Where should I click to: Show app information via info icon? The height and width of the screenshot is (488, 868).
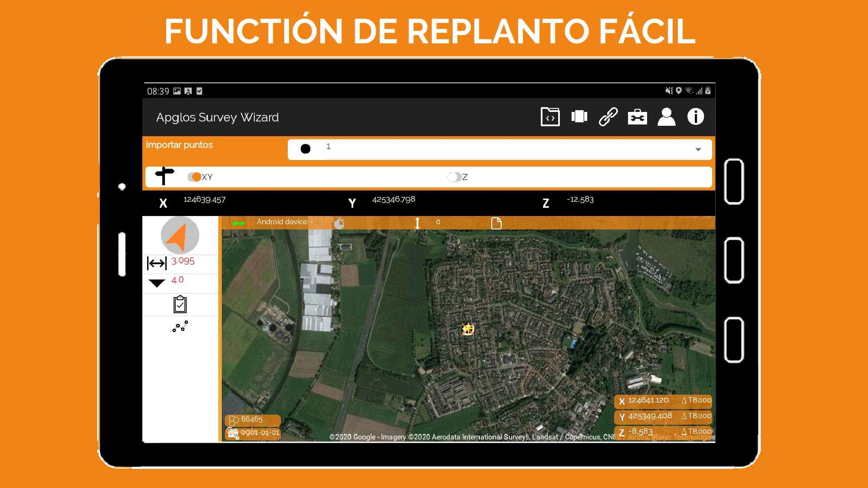(x=696, y=117)
